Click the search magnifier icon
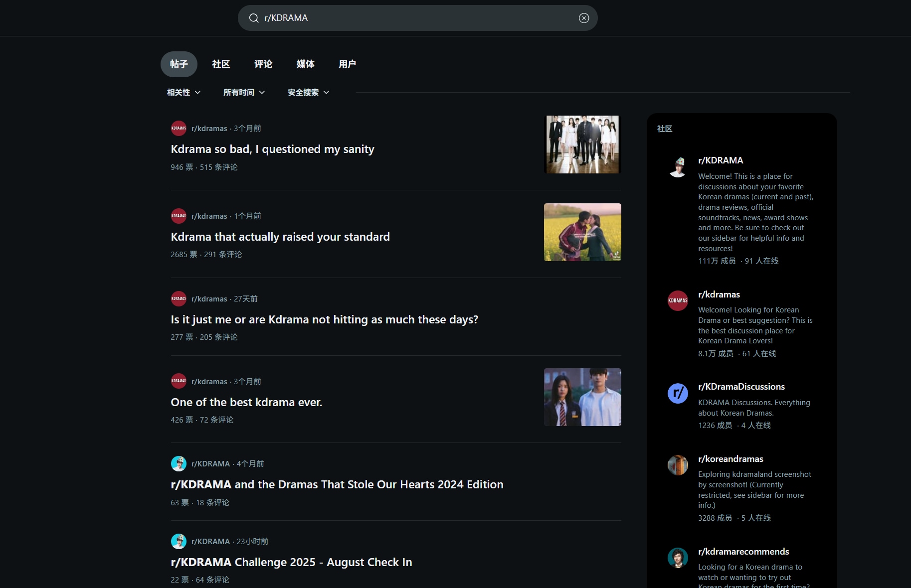Image resolution: width=911 pixels, height=588 pixels. [x=254, y=18]
